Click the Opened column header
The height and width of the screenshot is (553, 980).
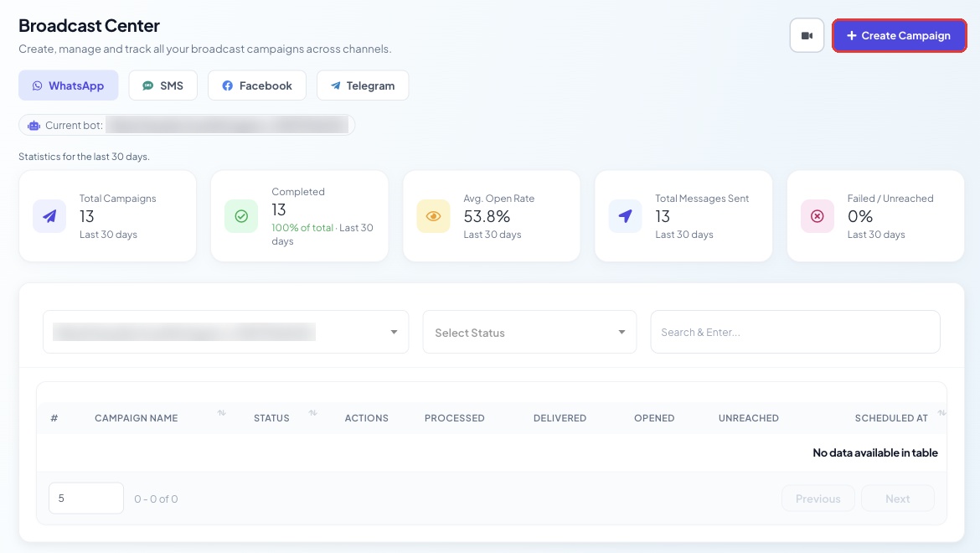pos(653,418)
